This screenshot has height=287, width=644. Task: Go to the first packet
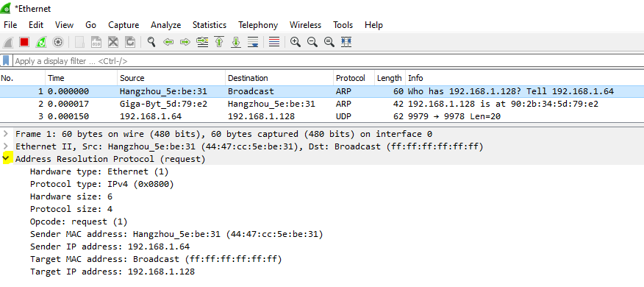pos(219,42)
